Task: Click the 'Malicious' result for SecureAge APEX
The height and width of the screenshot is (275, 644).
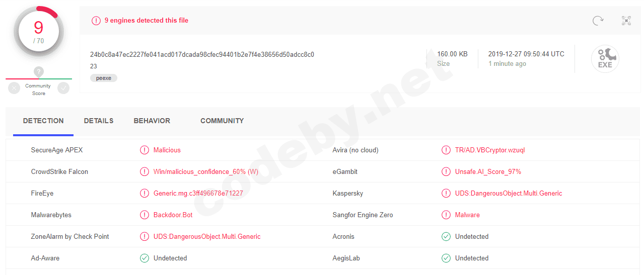Action: (167, 150)
